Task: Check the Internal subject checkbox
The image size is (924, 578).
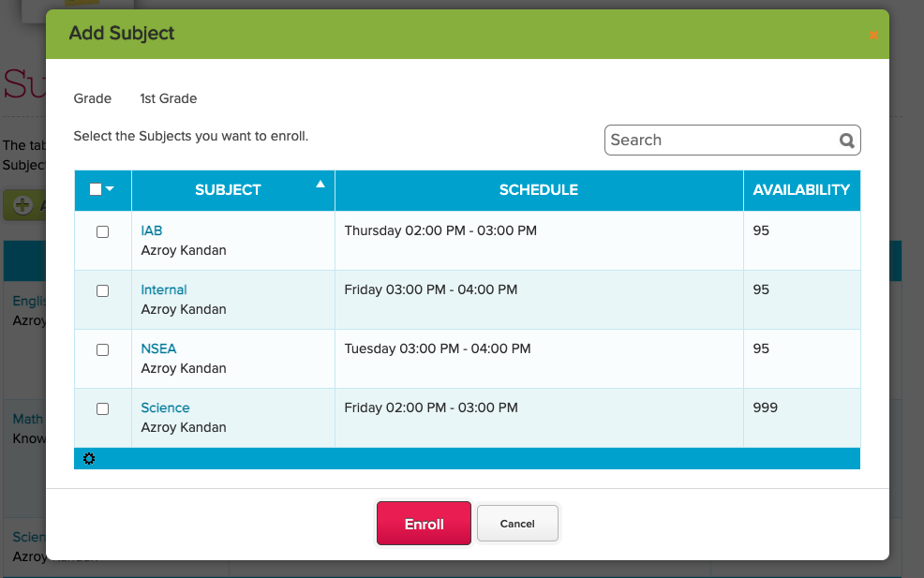Action: (x=102, y=290)
